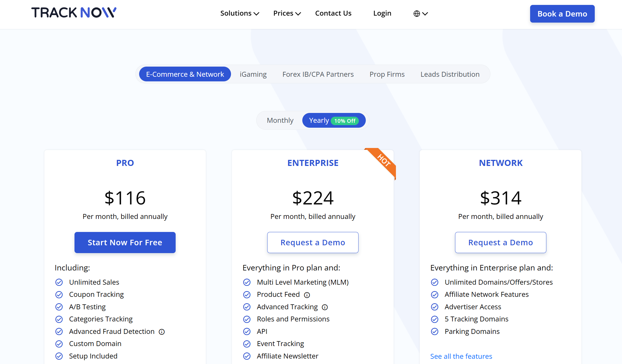Switch to the iGaming tab

pos(253,74)
